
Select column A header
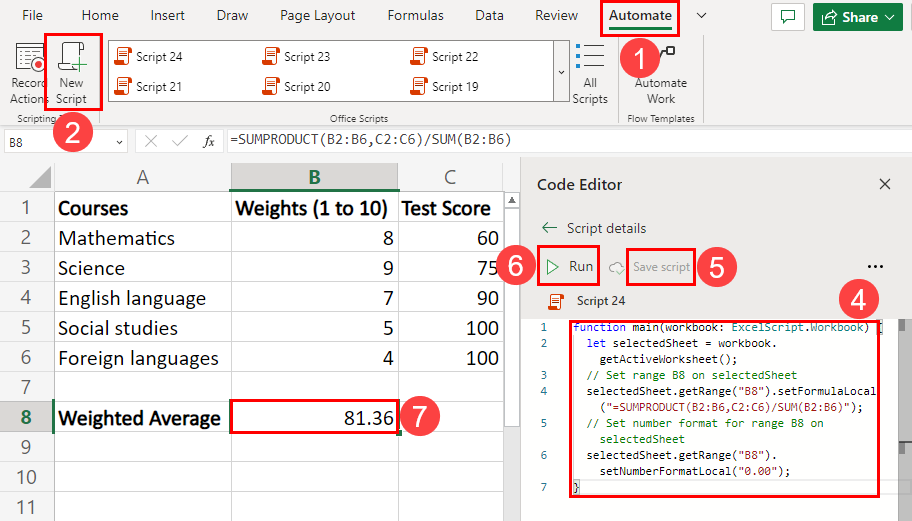tap(142, 177)
